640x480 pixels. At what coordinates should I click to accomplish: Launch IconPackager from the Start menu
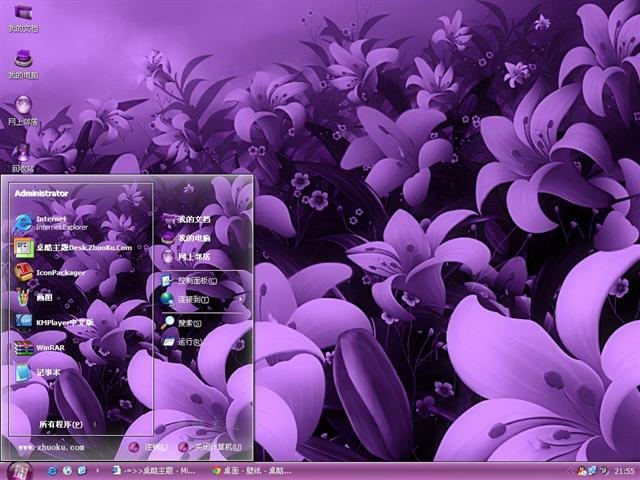(50, 273)
